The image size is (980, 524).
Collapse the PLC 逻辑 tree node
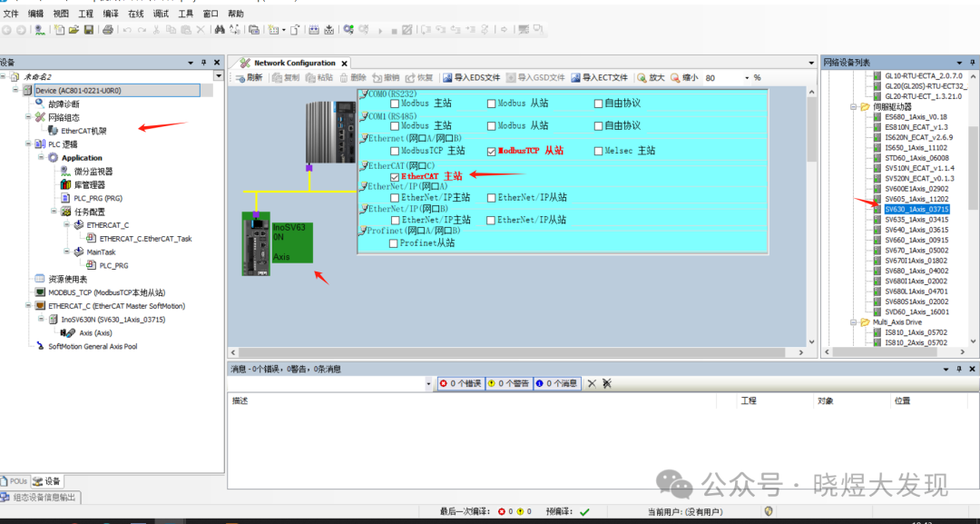tap(27, 144)
